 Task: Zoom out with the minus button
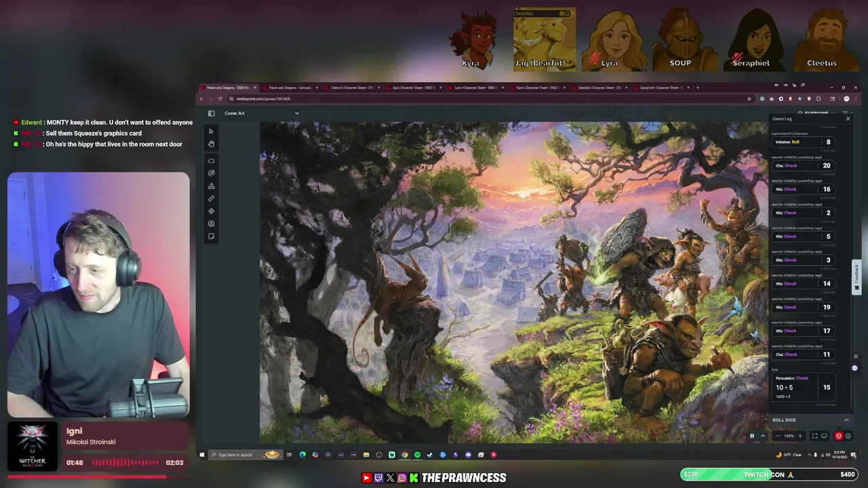pos(777,436)
